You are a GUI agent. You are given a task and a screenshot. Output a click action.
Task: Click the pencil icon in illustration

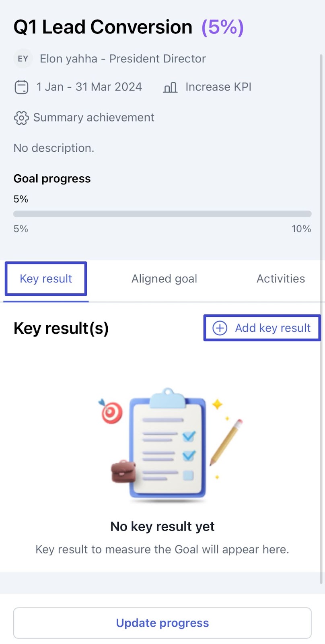click(x=226, y=442)
